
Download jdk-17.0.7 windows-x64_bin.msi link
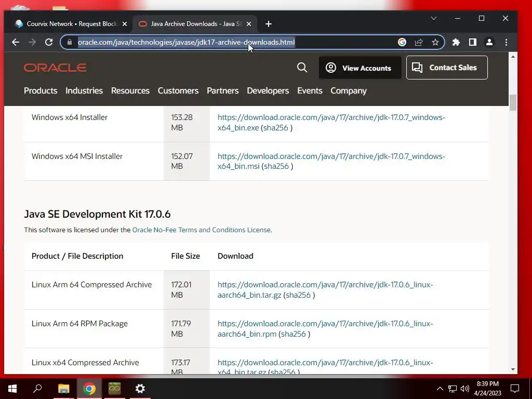331,161
